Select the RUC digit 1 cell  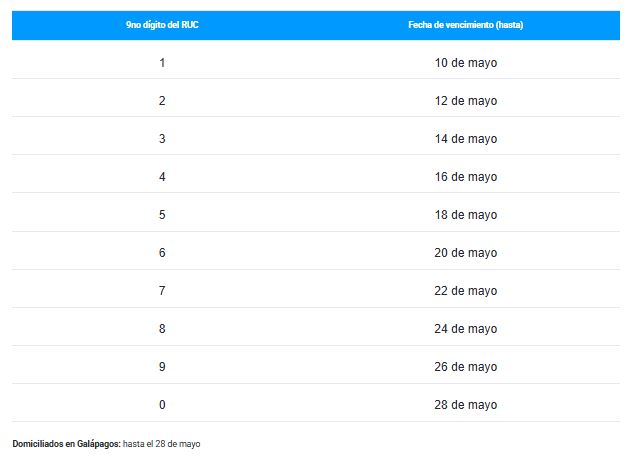pyautogui.click(x=162, y=63)
